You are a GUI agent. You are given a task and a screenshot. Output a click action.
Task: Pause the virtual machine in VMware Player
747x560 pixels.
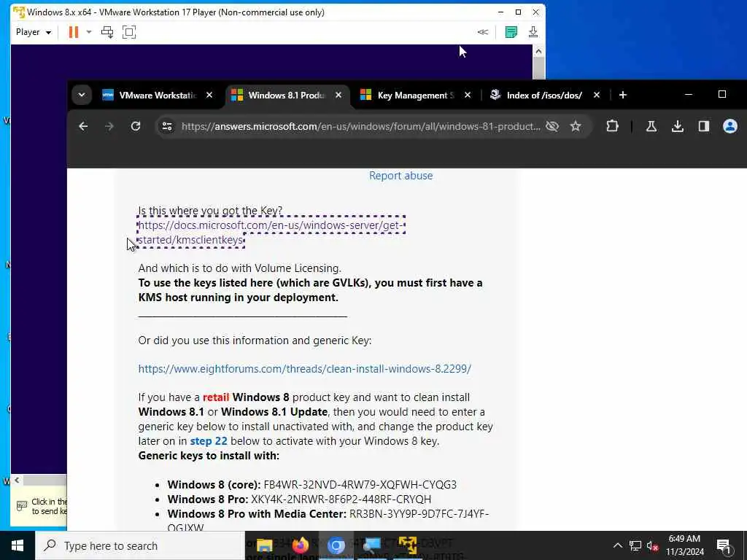tap(74, 32)
